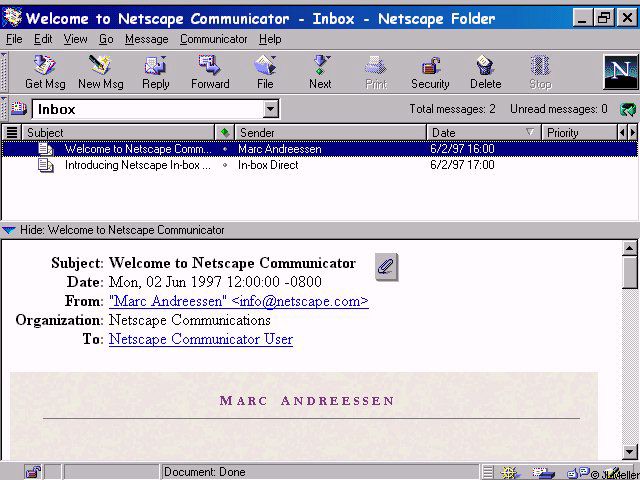Click the Document: Done status text
The image size is (640, 480).
pyautogui.click(x=204, y=472)
